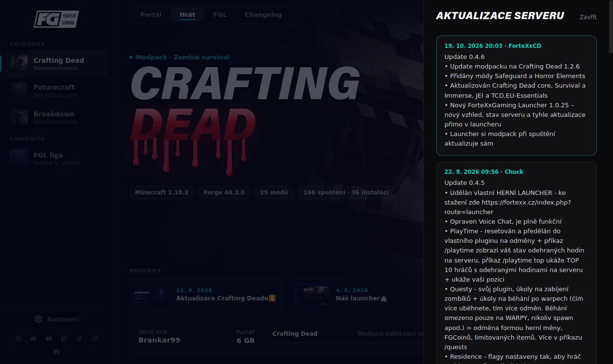613x364 pixels.
Task: Click the Futurecraft game icon in library
Action: [x=19, y=91]
